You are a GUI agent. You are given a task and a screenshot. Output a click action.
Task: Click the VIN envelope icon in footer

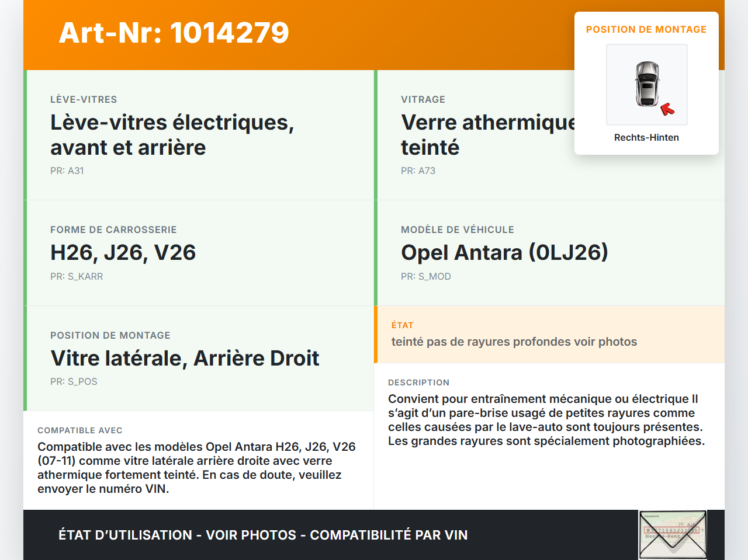coord(673,535)
